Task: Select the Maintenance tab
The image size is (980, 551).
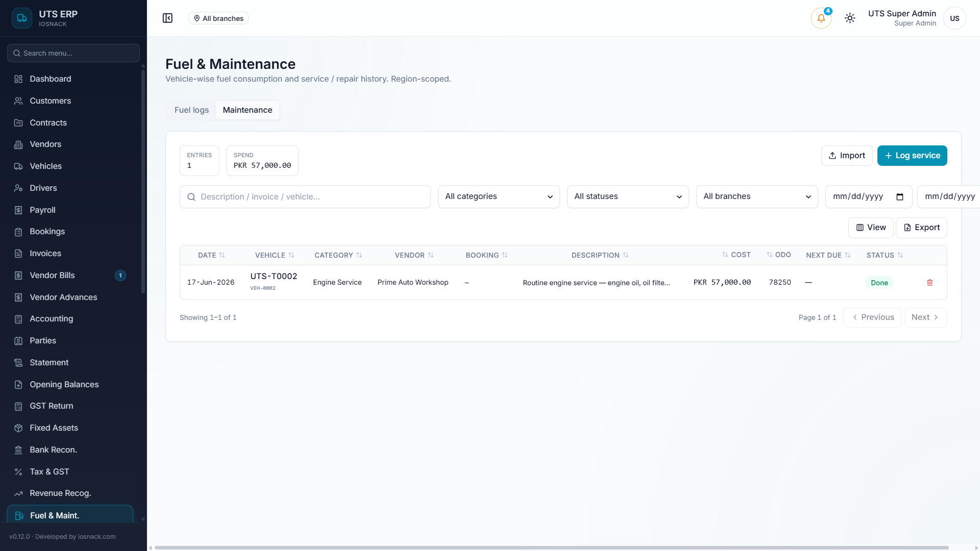Action: [x=248, y=110]
